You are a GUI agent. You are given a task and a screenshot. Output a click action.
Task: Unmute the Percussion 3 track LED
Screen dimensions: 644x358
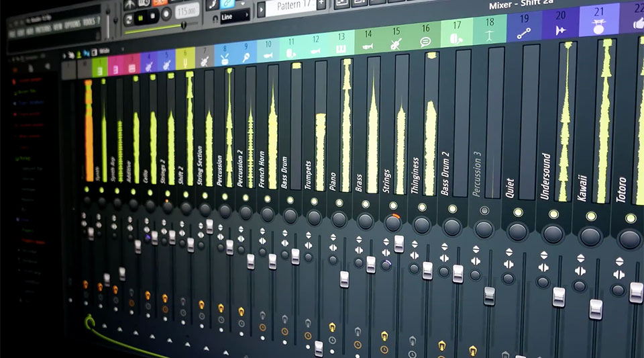(x=484, y=210)
